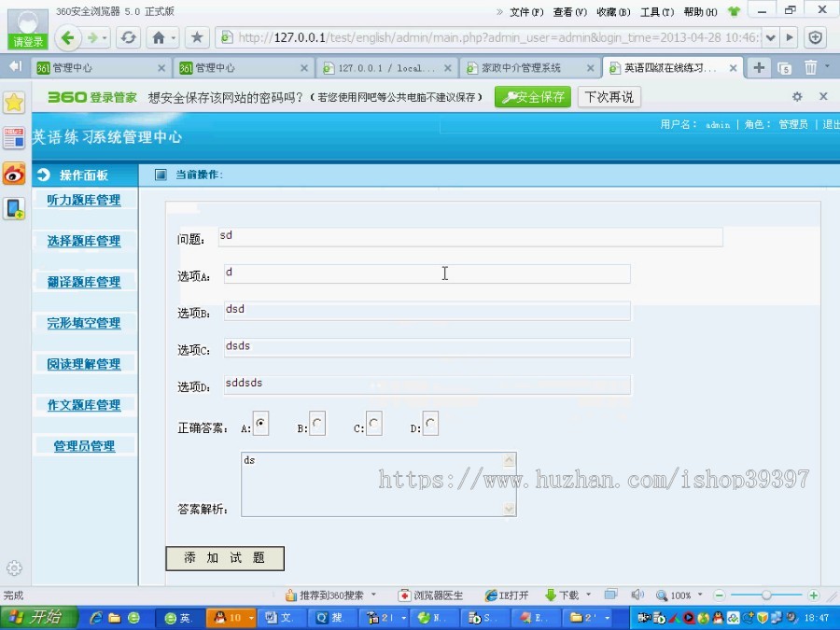Expand the 推荐到360搜索 dropdown
The width and height of the screenshot is (840, 630).
(x=373, y=595)
